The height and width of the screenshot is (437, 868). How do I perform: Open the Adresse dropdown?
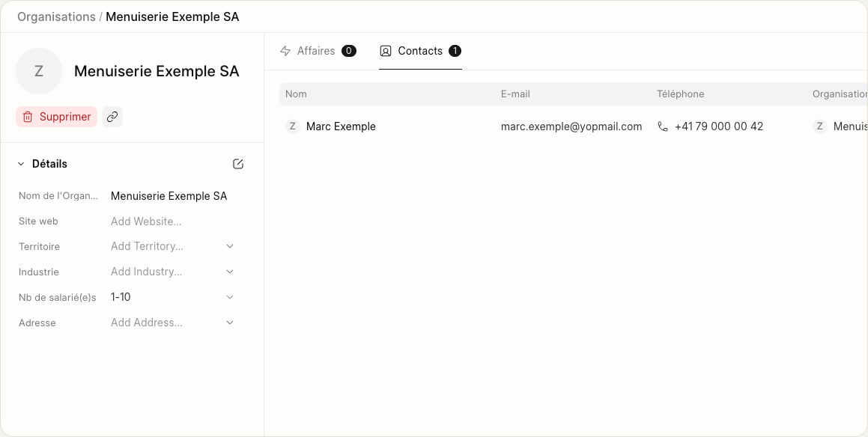pos(173,323)
